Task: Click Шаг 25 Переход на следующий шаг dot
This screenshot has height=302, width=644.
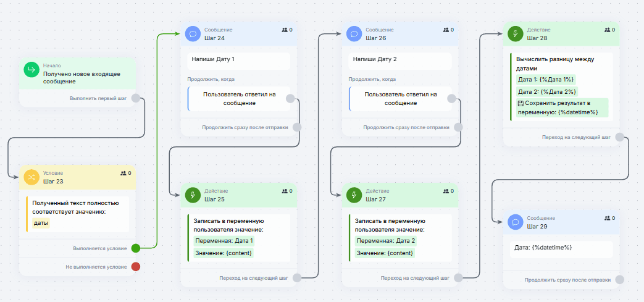Action: pyautogui.click(x=297, y=278)
